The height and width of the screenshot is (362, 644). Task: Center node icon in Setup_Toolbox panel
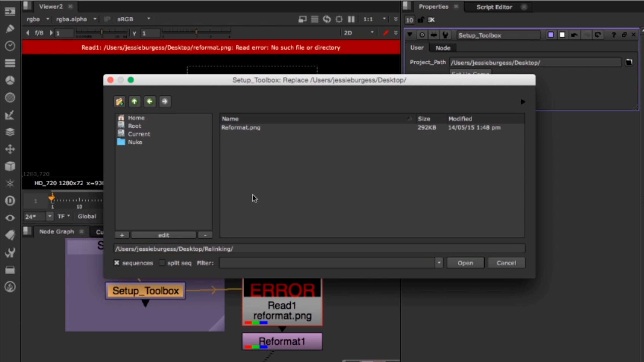tap(422, 35)
